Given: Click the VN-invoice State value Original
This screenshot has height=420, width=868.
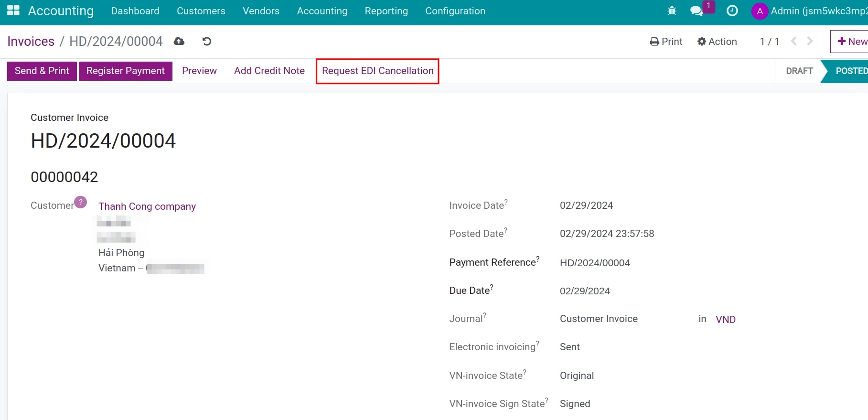Looking at the screenshot, I should point(577,376).
